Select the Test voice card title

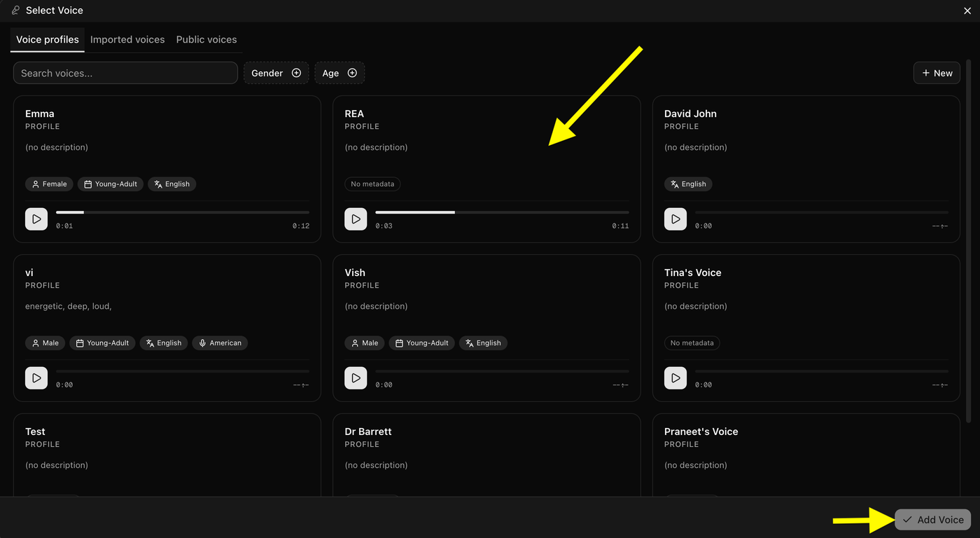35,432
